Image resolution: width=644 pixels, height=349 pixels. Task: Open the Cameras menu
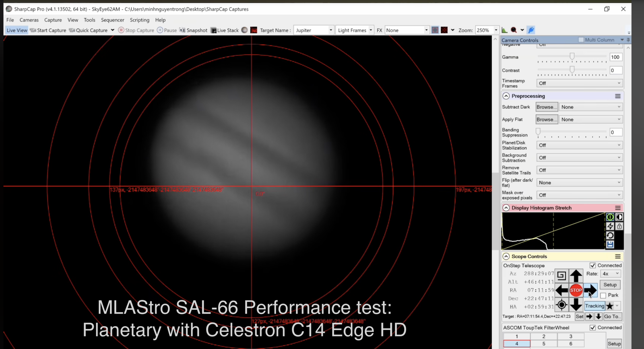click(x=29, y=20)
